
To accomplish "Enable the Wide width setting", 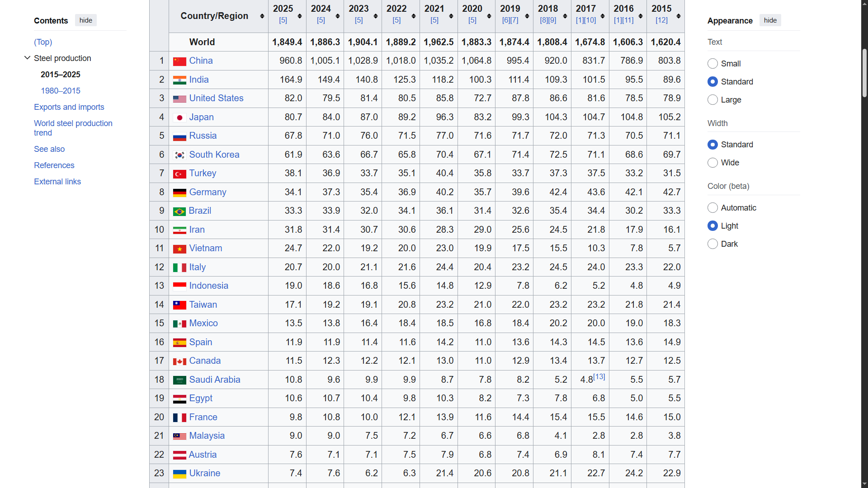I will (712, 163).
